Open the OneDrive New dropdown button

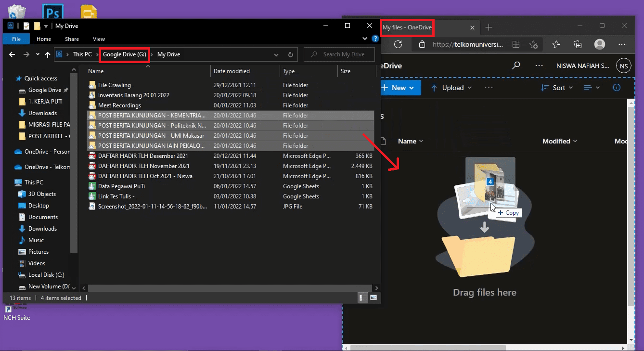pos(400,88)
